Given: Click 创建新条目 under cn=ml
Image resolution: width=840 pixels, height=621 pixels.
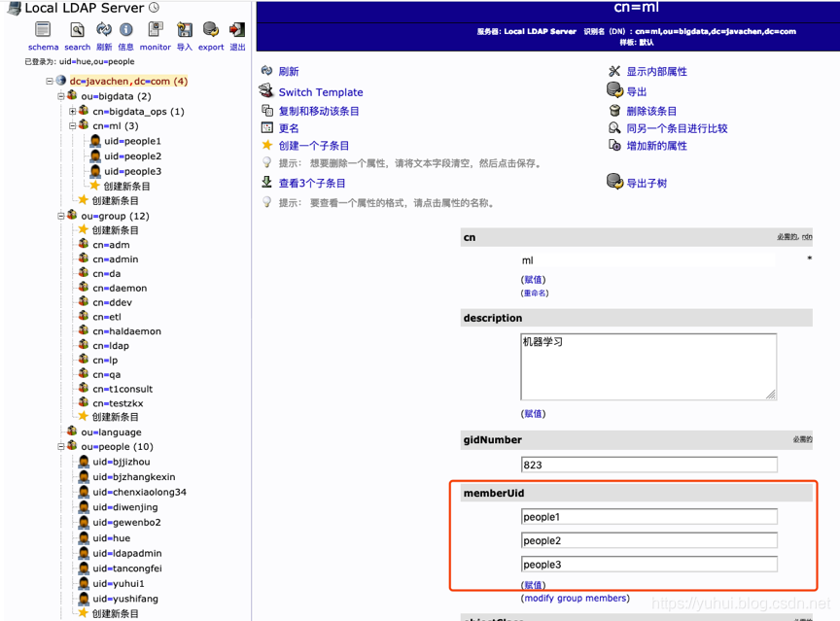Looking at the screenshot, I should point(127,186).
